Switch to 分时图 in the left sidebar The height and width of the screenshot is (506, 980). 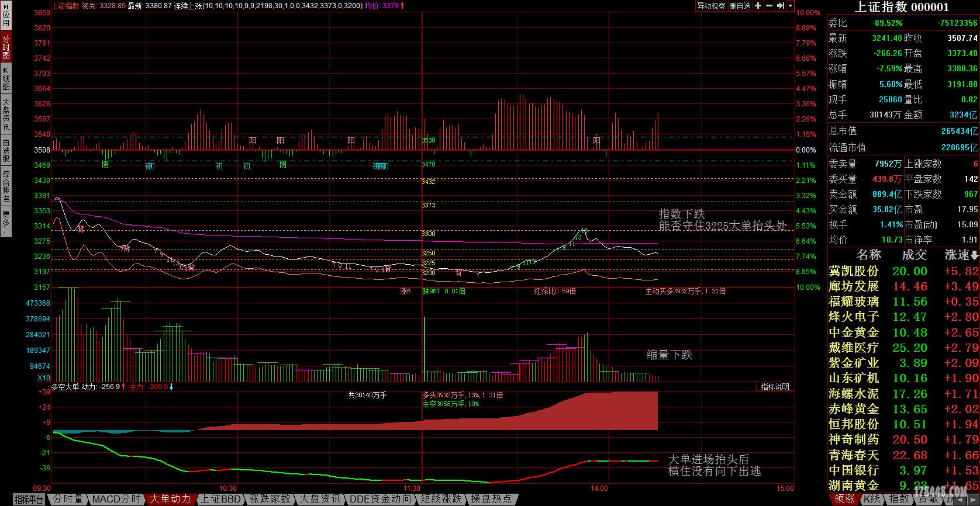(x=6, y=47)
